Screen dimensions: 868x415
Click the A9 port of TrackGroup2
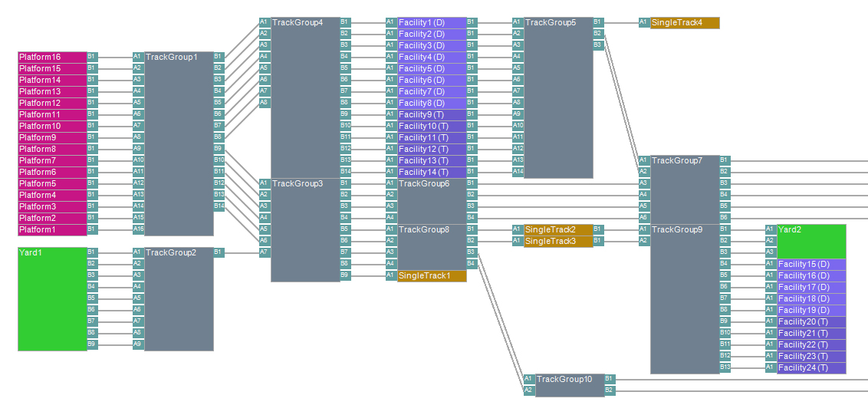coord(138,344)
